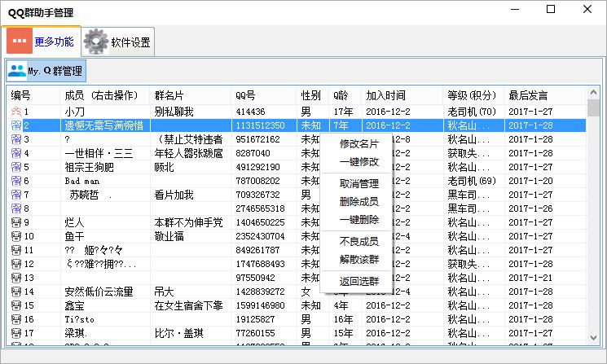Pick 一键删除 from context menu
Image resolution: width=607 pixels, height=364 pixels.
point(358,219)
